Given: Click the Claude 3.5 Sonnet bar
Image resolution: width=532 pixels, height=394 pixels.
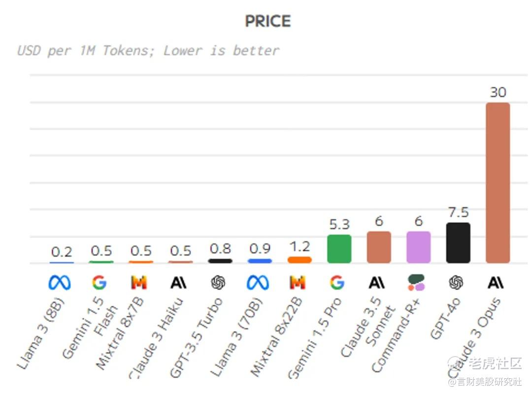Looking at the screenshot, I should pos(379,247).
